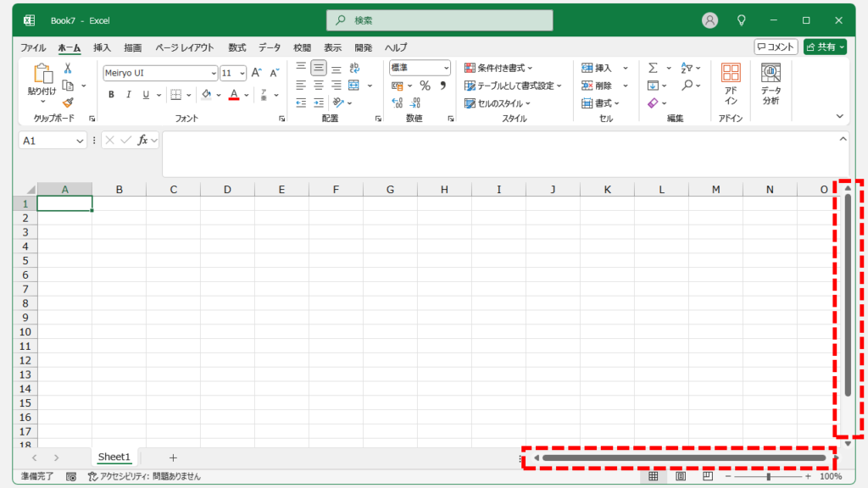This screenshot has height=488, width=868.
Task: Toggle Bold formatting
Action: (111, 95)
